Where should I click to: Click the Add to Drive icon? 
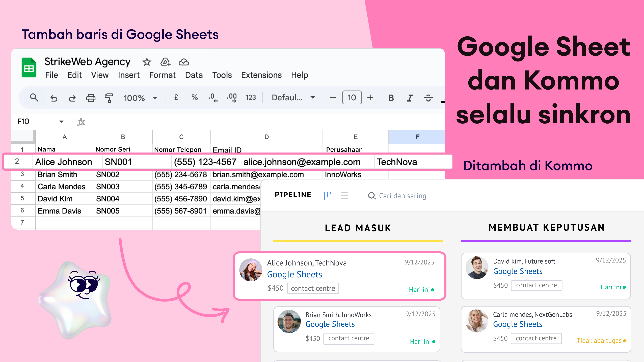[166, 62]
